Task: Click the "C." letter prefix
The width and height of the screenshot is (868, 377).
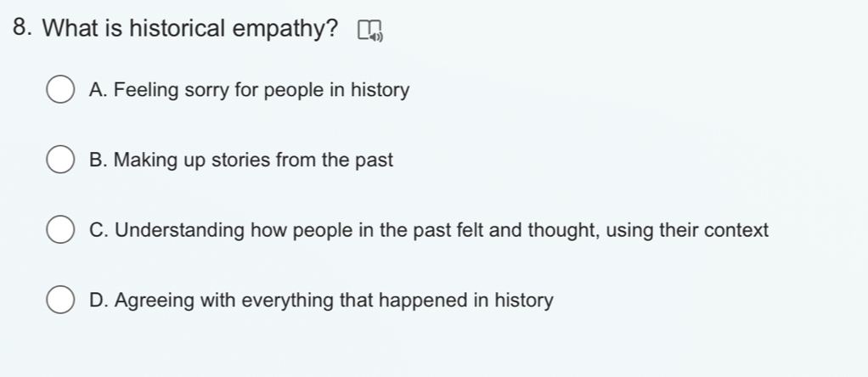Action: point(99,230)
